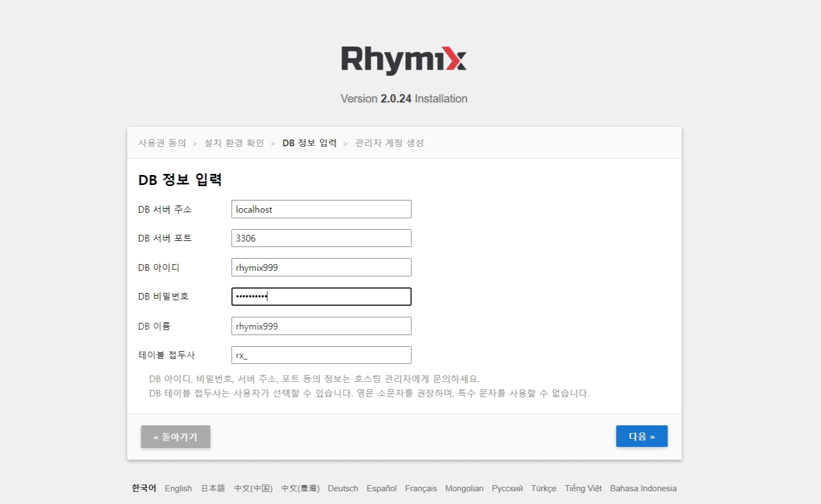
Task: Switch language to Deutsch
Action: pos(343,488)
